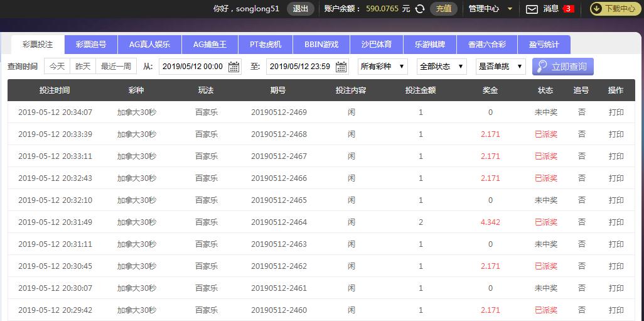The height and width of the screenshot is (321, 644).
Task: Open the messages envelope icon
Action: click(532, 9)
